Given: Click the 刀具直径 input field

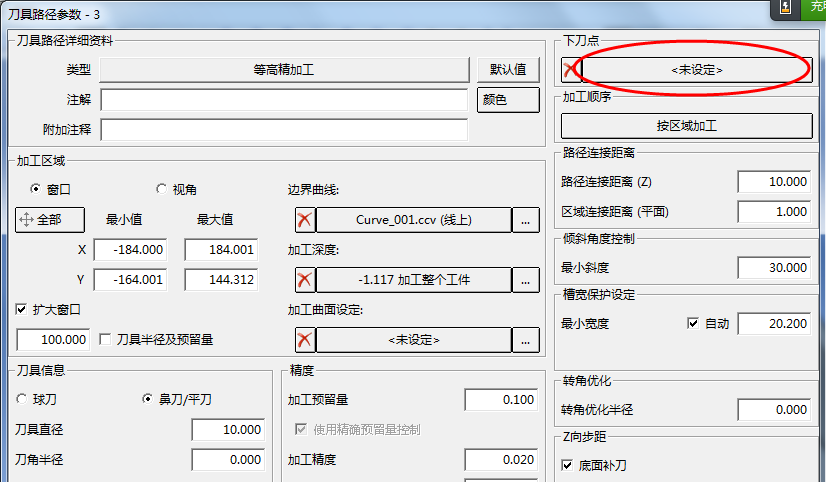Looking at the screenshot, I should click(229, 430).
